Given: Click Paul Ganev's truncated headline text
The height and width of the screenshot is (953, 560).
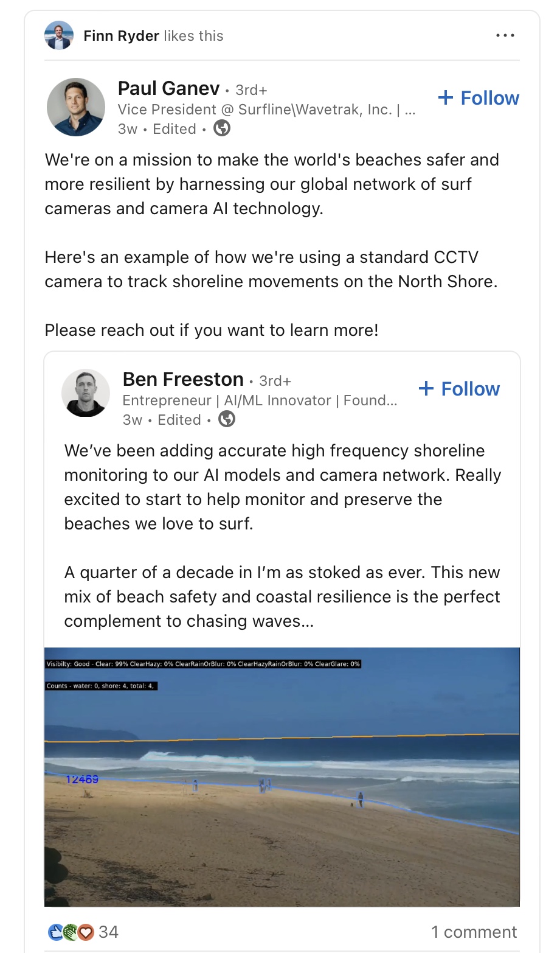Looking at the screenshot, I should pos(266,110).
